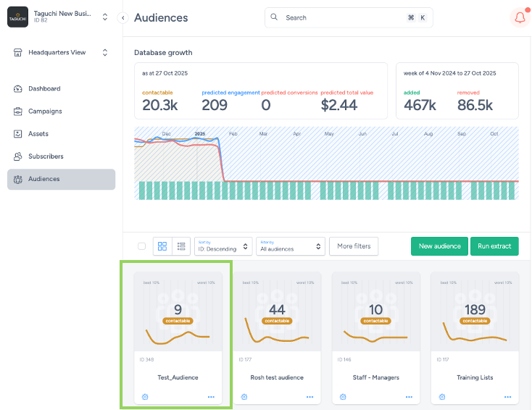Click the Taguchi logo icon
532x410 pixels.
[17, 17]
